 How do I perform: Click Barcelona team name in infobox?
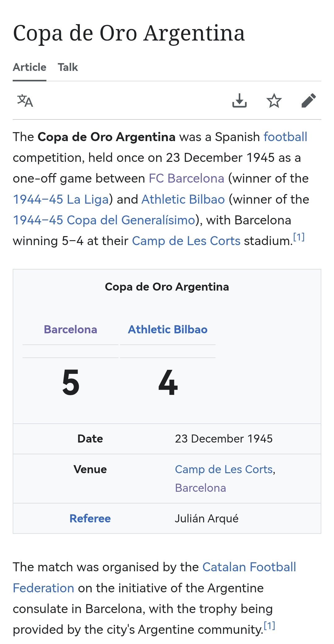click(x=71, y=329)
